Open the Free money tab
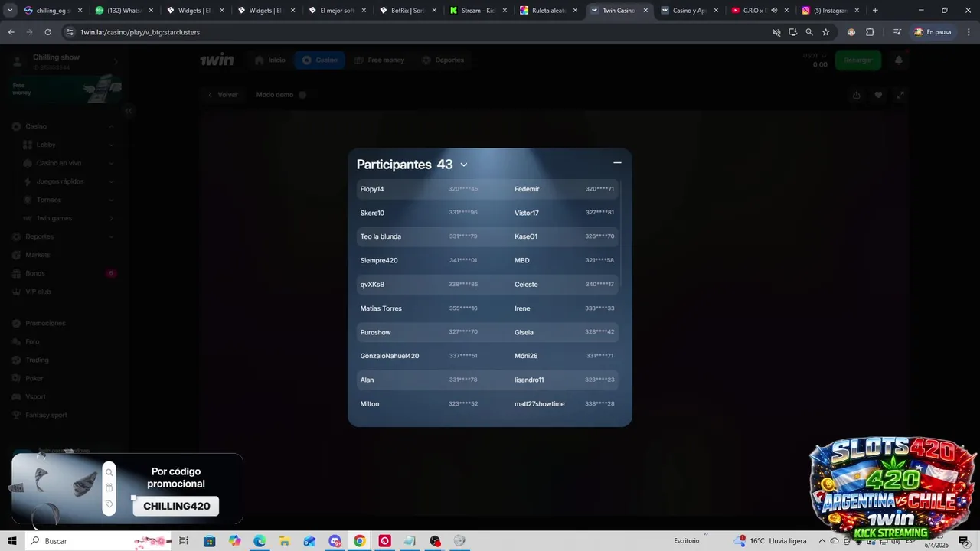 click(380, 60)
